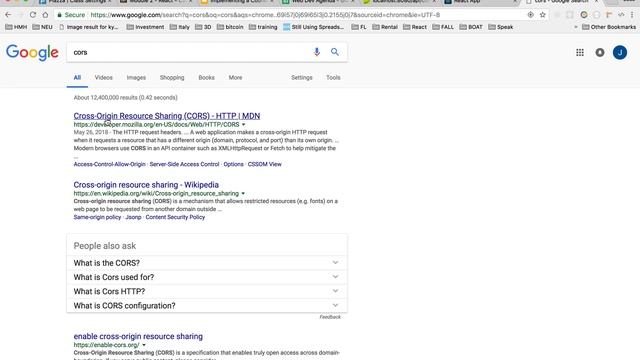
Task: Open the training bookmarks folder
Action: [263, 27]
